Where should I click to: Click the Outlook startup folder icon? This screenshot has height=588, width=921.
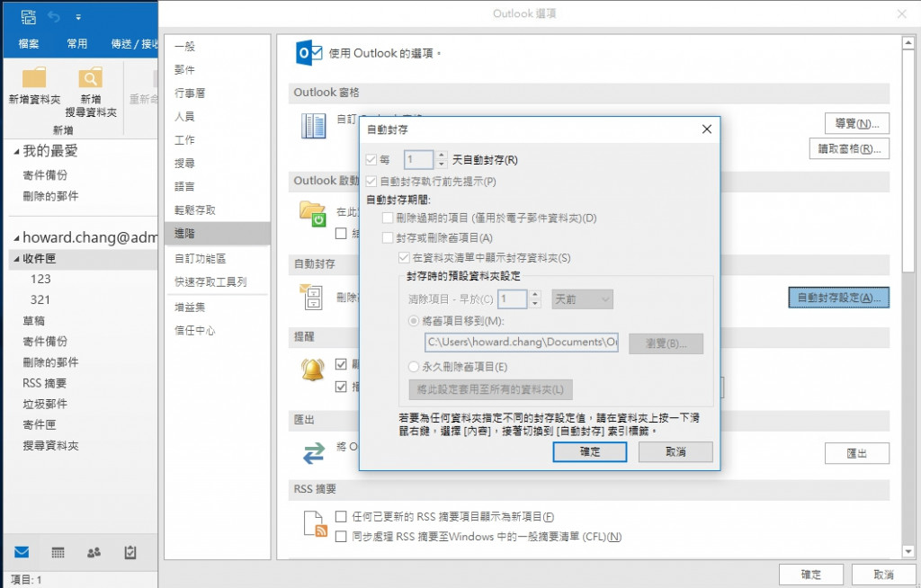[312, 214]
